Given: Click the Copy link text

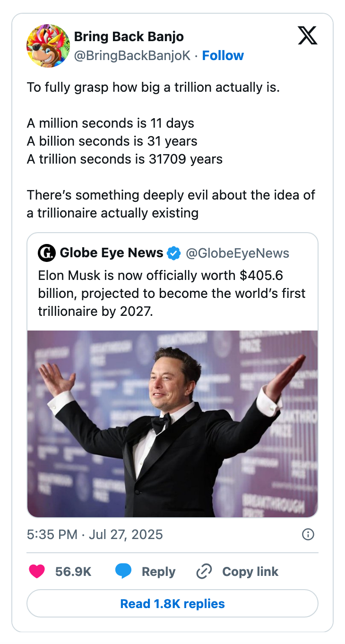Looking at the screenshot, I should [x=250, y=572].
